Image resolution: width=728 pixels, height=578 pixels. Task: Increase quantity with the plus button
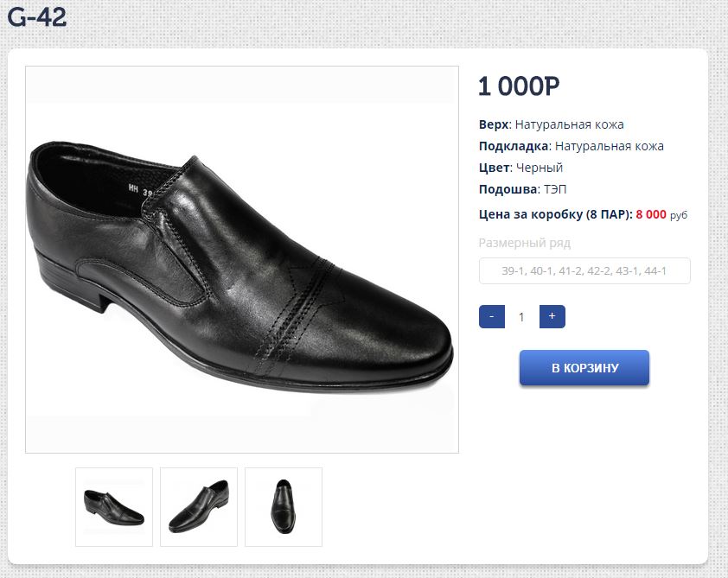coord(552,317)
